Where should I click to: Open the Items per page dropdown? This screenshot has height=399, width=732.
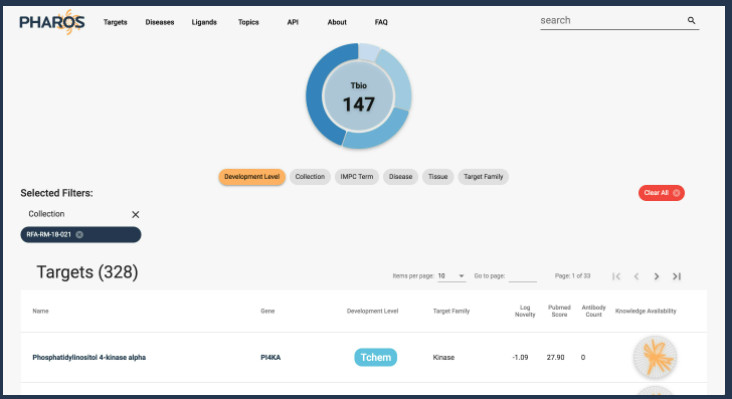coord(451,276)
